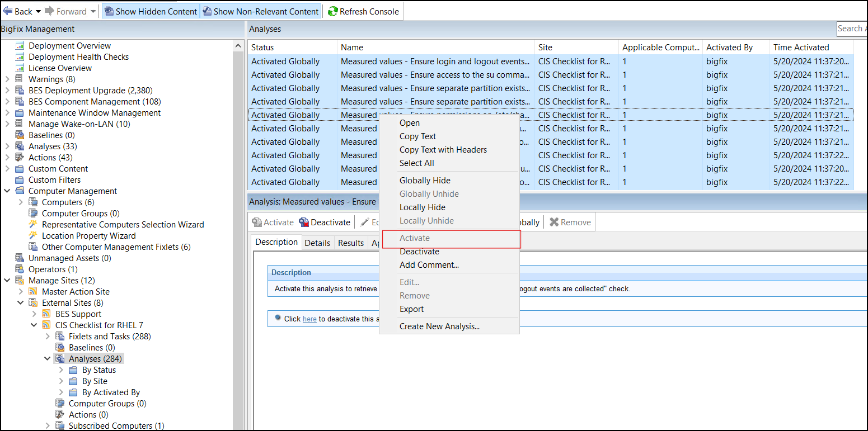Expand the By Status folder

tap(61, 370)
